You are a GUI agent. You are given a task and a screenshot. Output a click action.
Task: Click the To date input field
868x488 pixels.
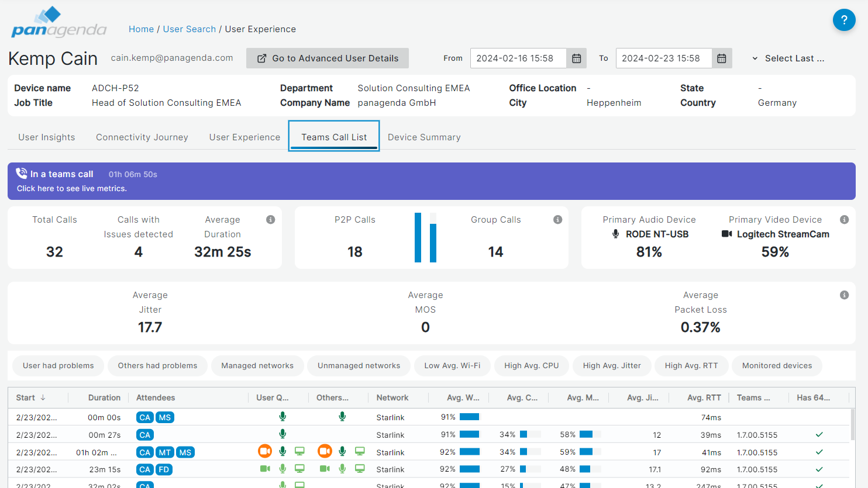(664, 58)
